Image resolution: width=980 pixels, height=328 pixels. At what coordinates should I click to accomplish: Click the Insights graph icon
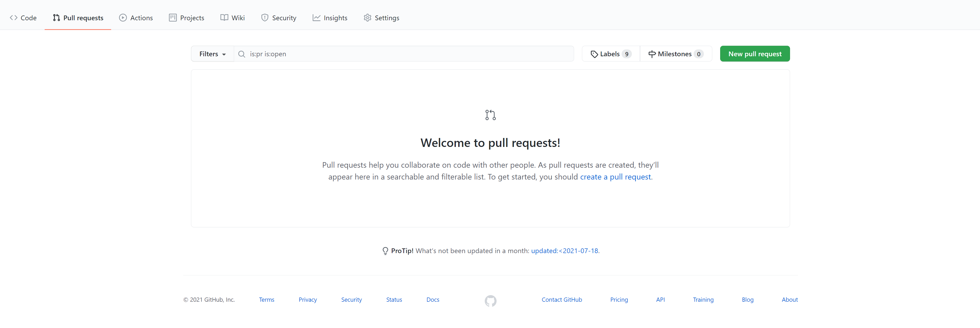pyautogui.click(x=316, y=18)
